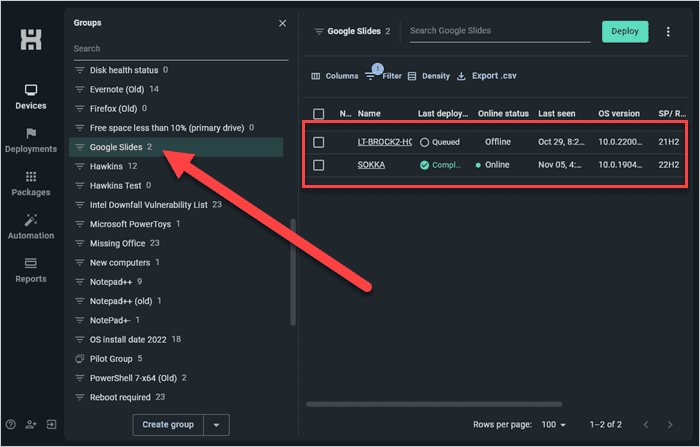
Task: Open the Reports section
Action: pyautogui.click(x=31, y=270)
